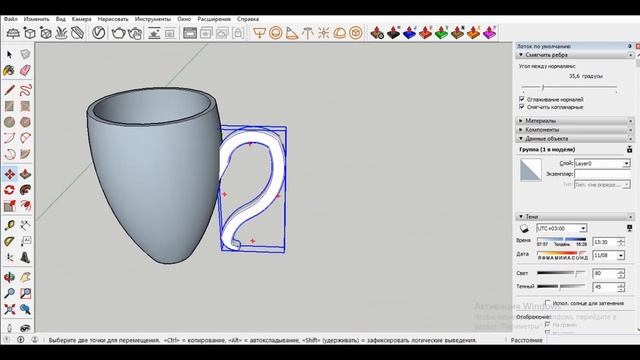Start V-Ray render with teapot icon

[x=118, y=33]
